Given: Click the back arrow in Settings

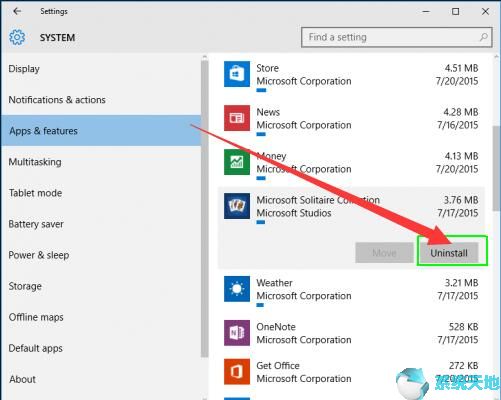Looking at the screenshot, I should (17, 11).
